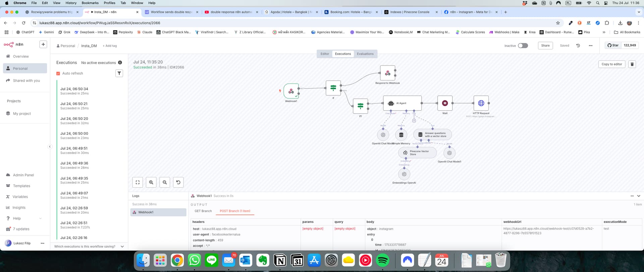Open My project in sidebar
Image resolution: width=644 pixels, height=272 pixels.
coord(25,114)
